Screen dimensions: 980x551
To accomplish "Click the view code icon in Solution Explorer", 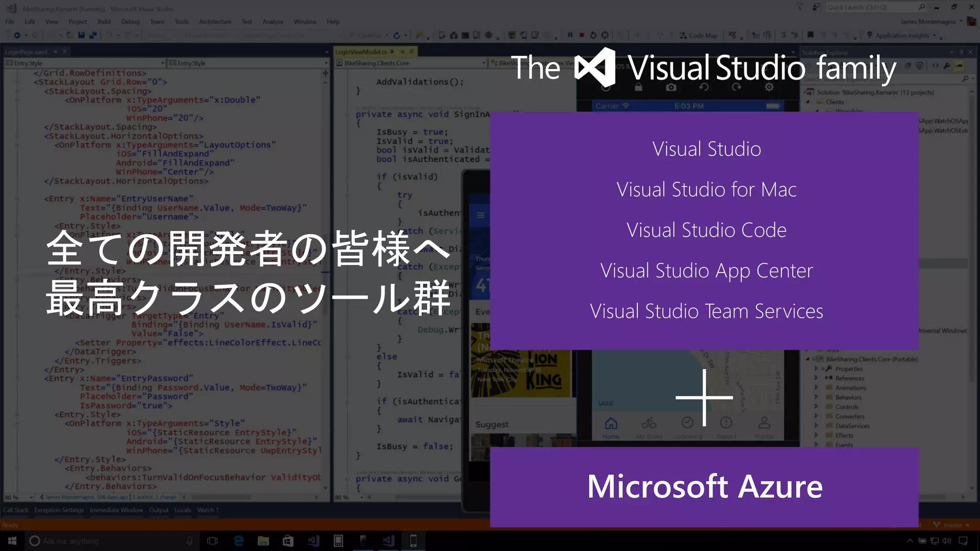I will [x=935, y=66].
